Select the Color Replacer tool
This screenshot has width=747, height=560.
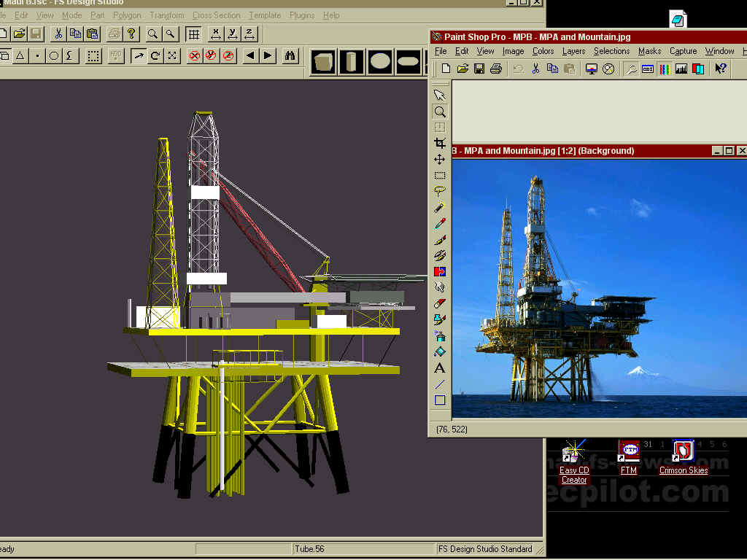[x=440, y=271]
